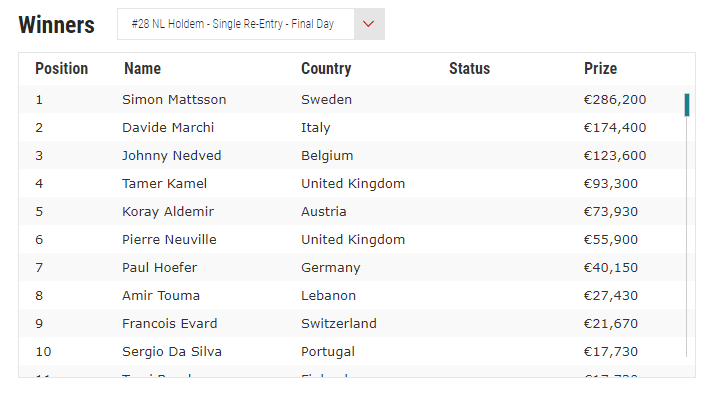The width and height of the screenshot is (710, 402).
Task: Select the Simon Mattsson winner row
Action: [x=352, y=100]
